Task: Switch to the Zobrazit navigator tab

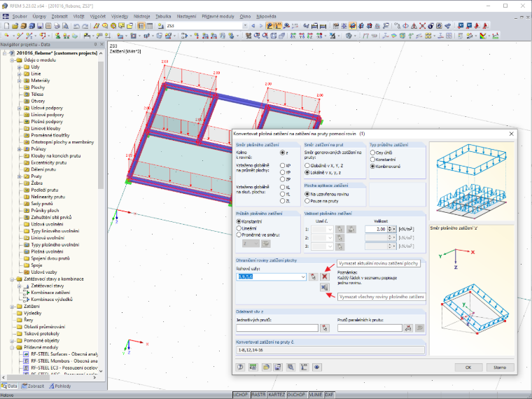Action: pos(33,386)
